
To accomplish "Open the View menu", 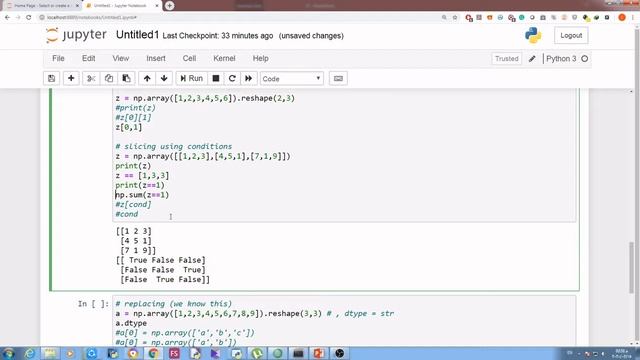I will pyautogui.click(x=121, y=58).
